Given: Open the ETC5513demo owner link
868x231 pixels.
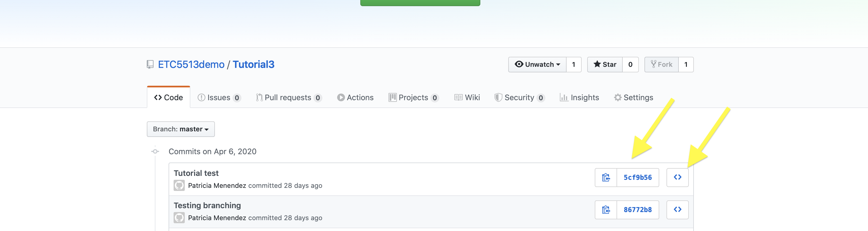Looking at the screenshot, I should tap(191, 64).
